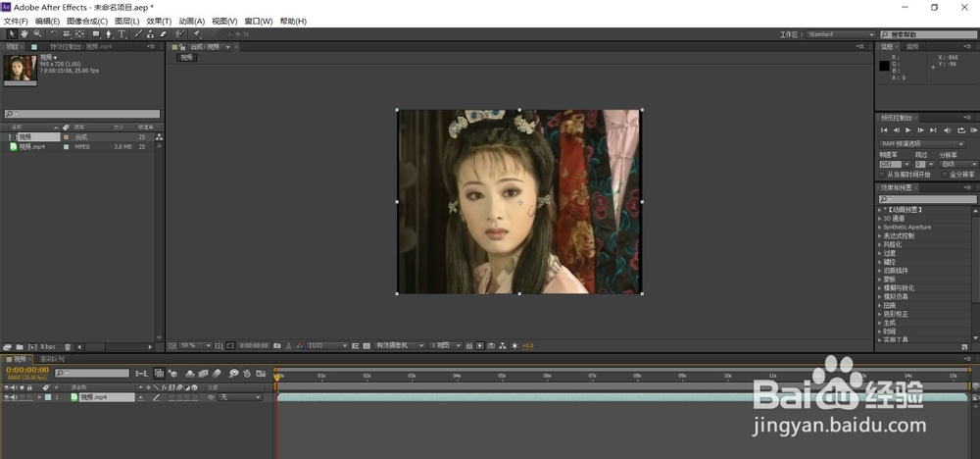Screen dimensions: 980x459
Task: Open the comp flowchart icon in viewer
Action: pyautogui.click(x=503, y=346)
